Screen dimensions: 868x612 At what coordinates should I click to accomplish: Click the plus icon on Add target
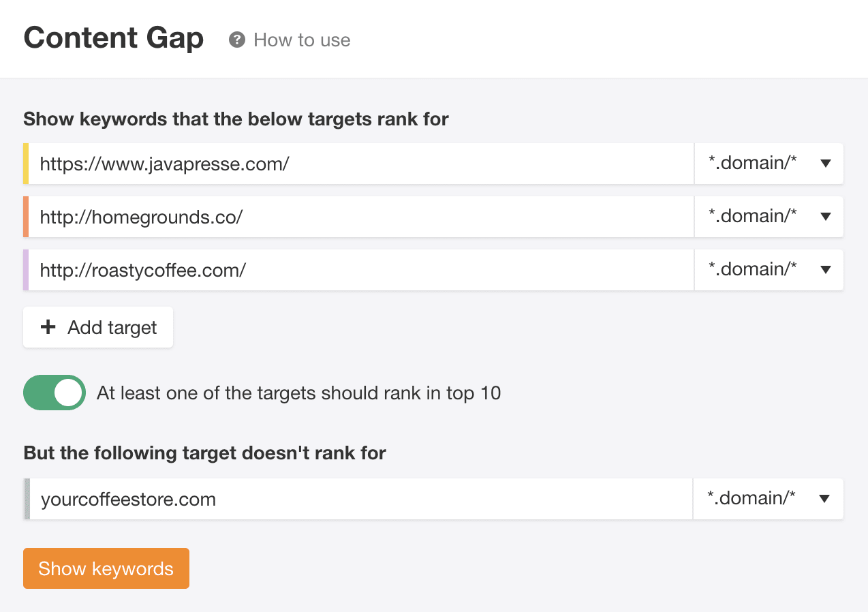coord(48,327)
